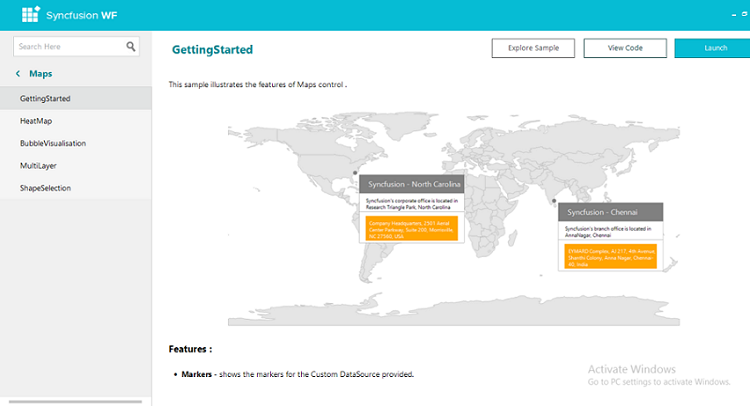Click the Features heading
750x406 pixels.
click(x=190, y=349)
